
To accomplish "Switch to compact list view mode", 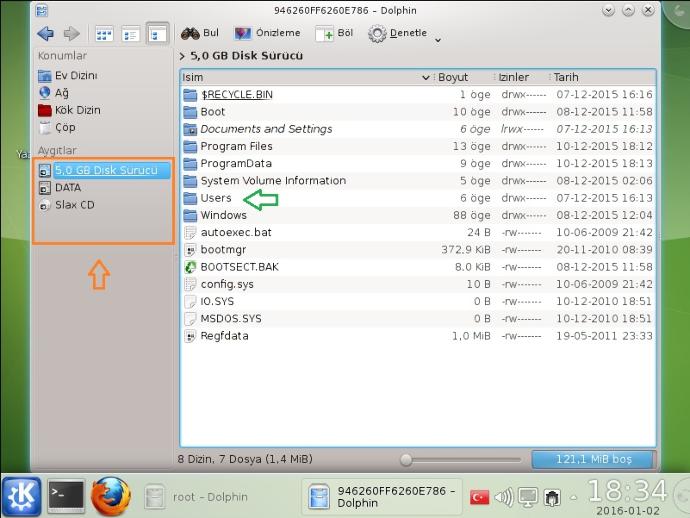I will point(131,34).
